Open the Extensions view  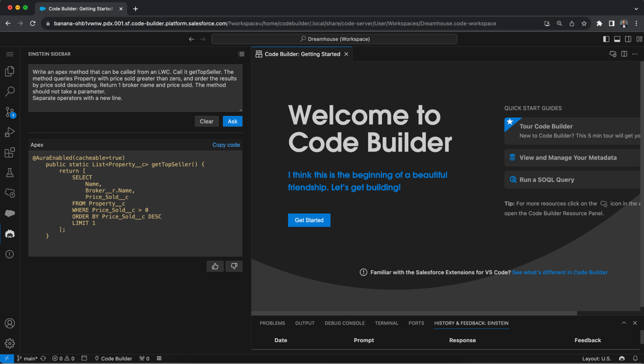pyautogui.click(x=10, y=152)
